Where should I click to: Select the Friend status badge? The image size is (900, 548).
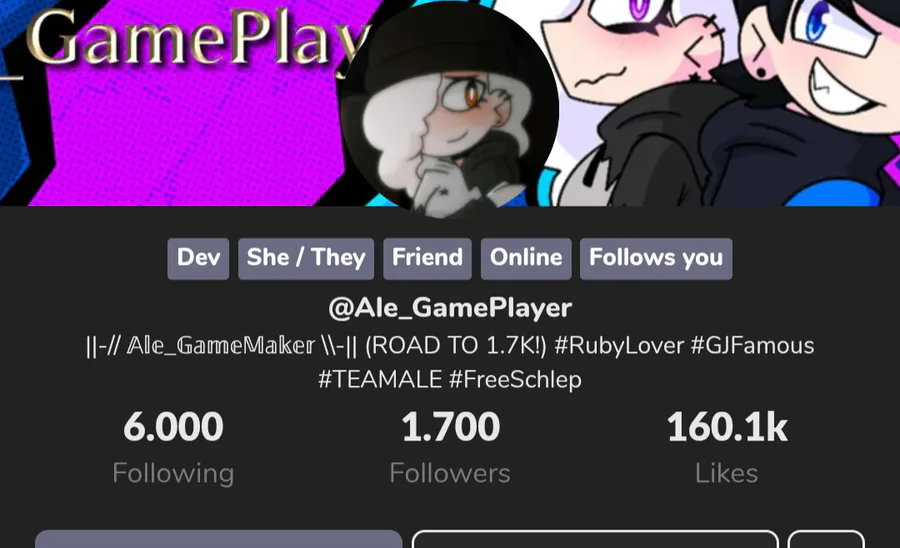point(428,259)
